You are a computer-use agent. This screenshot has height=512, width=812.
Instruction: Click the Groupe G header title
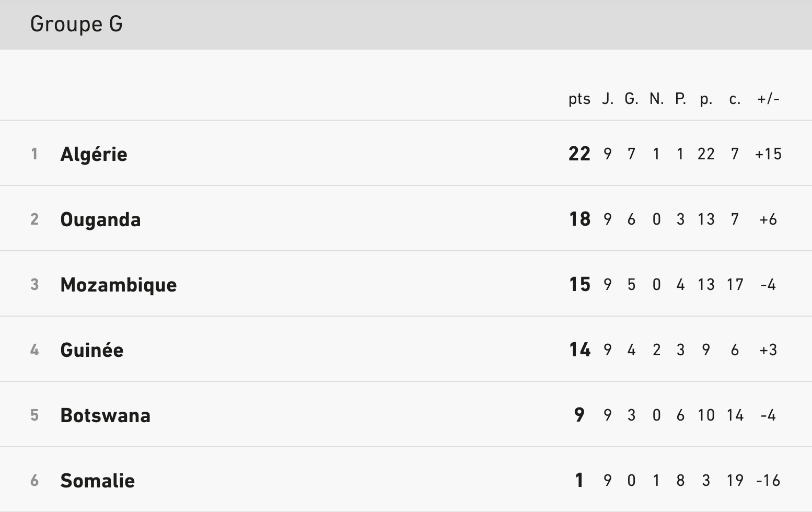point(76,24)
